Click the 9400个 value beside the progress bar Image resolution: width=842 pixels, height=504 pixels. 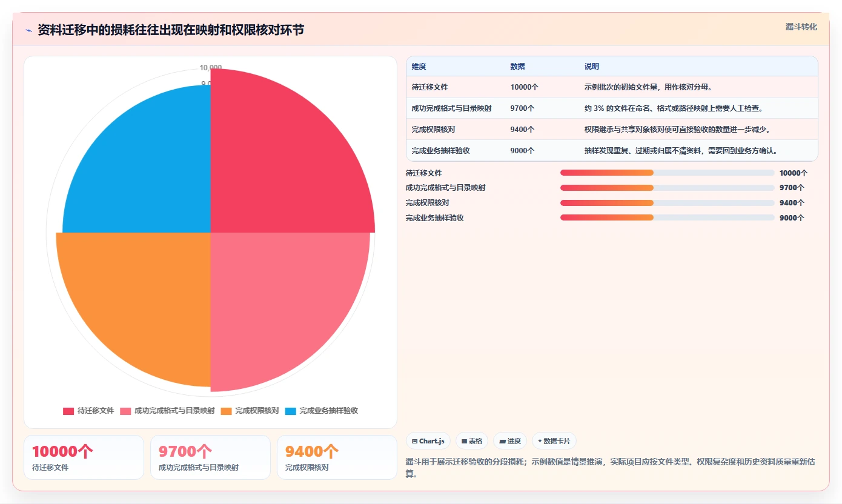pos(792,202)
